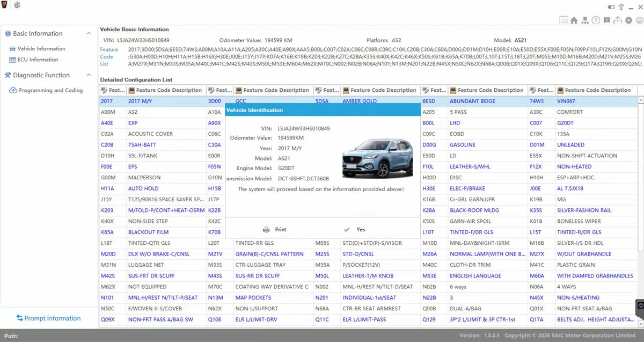Click the share export icon
The image size is (644, 342).
pyautogui.click(x=617, y=20)
